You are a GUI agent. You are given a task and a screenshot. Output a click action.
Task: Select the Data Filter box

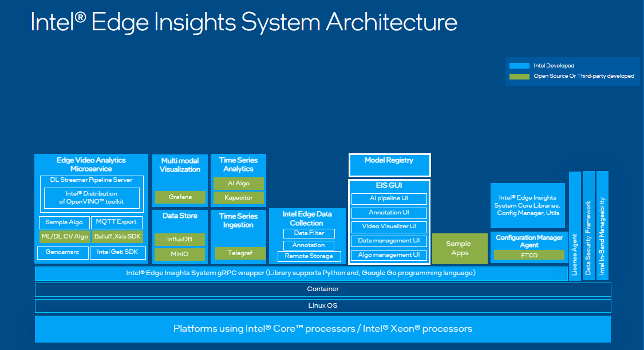point(309,233)
